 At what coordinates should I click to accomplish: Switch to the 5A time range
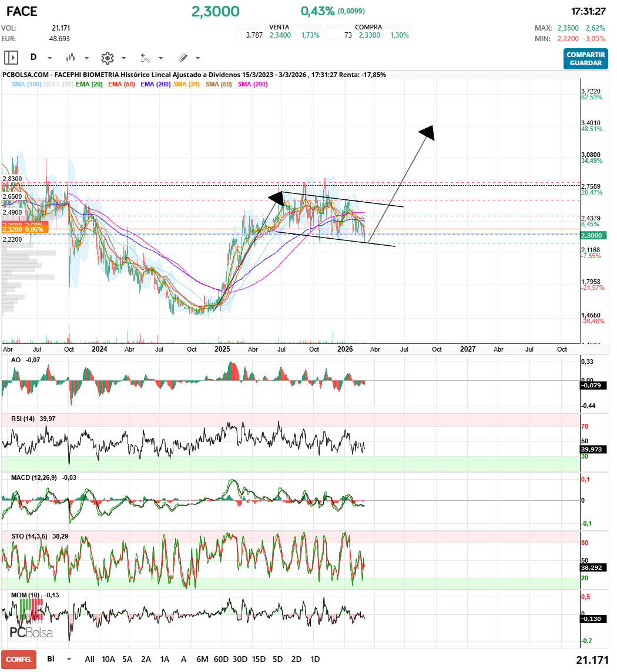click(x=127, y=659)
